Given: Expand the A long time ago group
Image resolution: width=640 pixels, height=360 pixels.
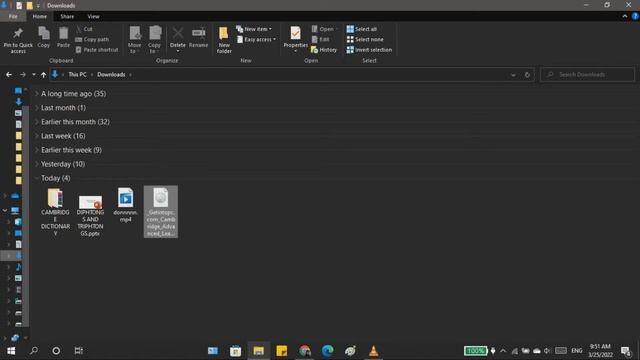Looking at the screenshot, I should [37, 94].
